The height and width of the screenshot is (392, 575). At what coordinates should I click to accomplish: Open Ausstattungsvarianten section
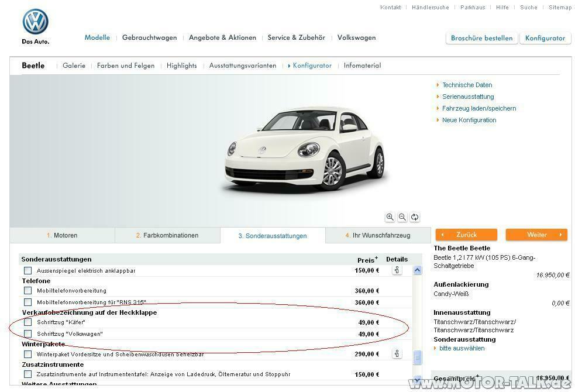[x=243, y=66]
